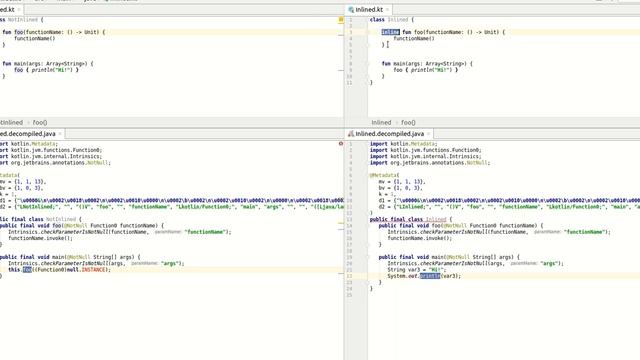The width and height of the screenshot is (640, 360).
Task: Collapse fun main in Inlined.kt gutter
Action: pos(367,64)
